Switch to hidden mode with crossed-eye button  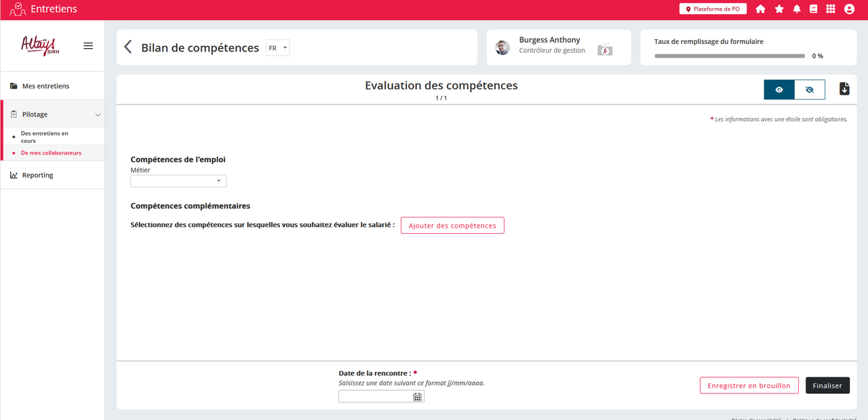click(810, 89)
